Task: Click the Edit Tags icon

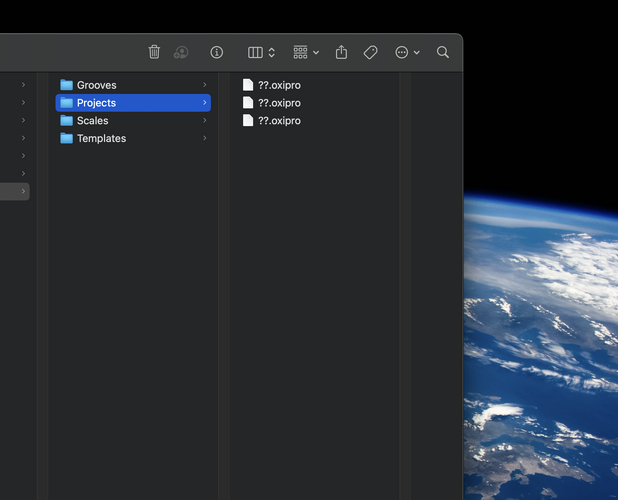Action: click(x=370, y=52)
